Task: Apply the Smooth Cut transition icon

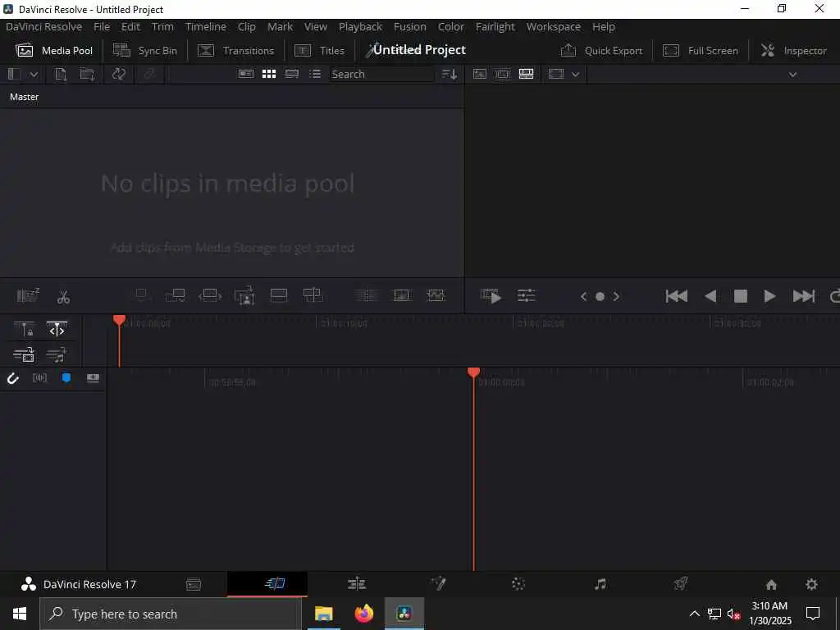Action: [436, 295]
